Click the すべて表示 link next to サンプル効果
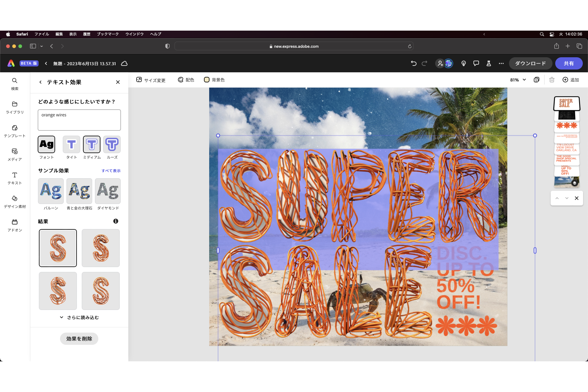Viewport: 588px width, 392px height. click(111, 171)
